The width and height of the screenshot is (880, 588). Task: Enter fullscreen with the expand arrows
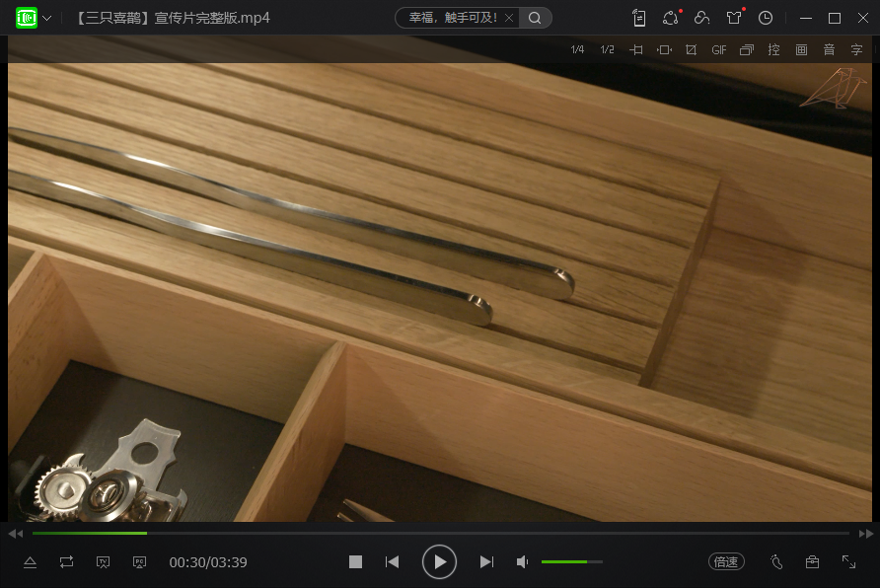point(848,561)
